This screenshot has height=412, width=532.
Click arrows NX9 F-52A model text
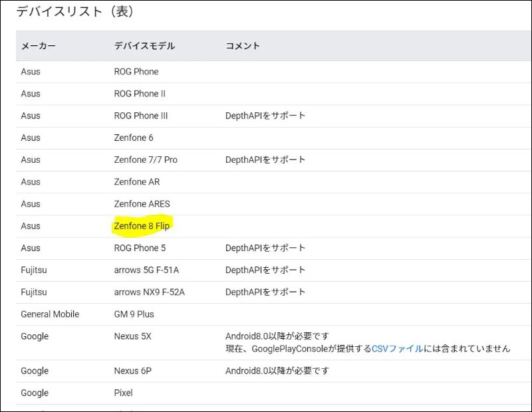coord(150,292)
